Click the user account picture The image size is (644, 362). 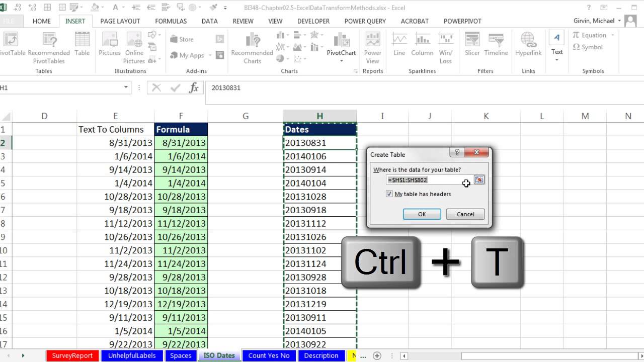pyautogui.click(x=630, y=21)
